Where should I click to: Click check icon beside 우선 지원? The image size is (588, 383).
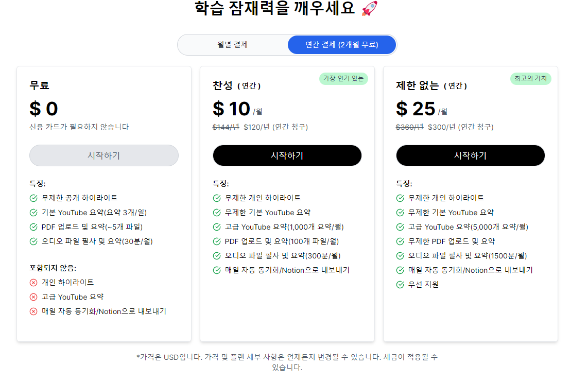[400, 285]
